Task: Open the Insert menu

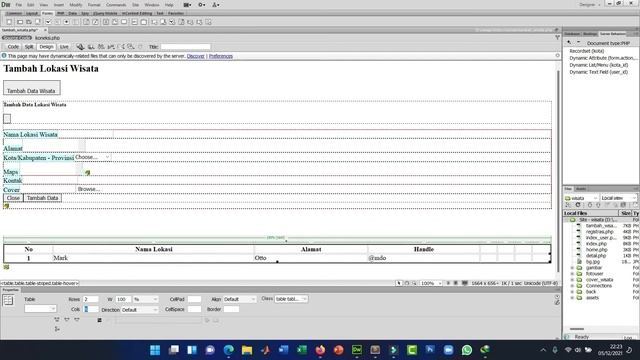Action: click(x=59, y=5)
